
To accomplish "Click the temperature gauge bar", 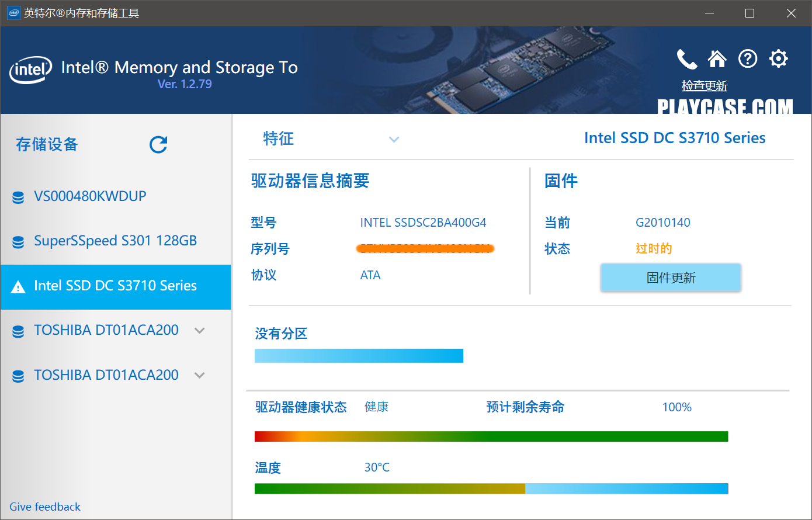I will [491, 488].
